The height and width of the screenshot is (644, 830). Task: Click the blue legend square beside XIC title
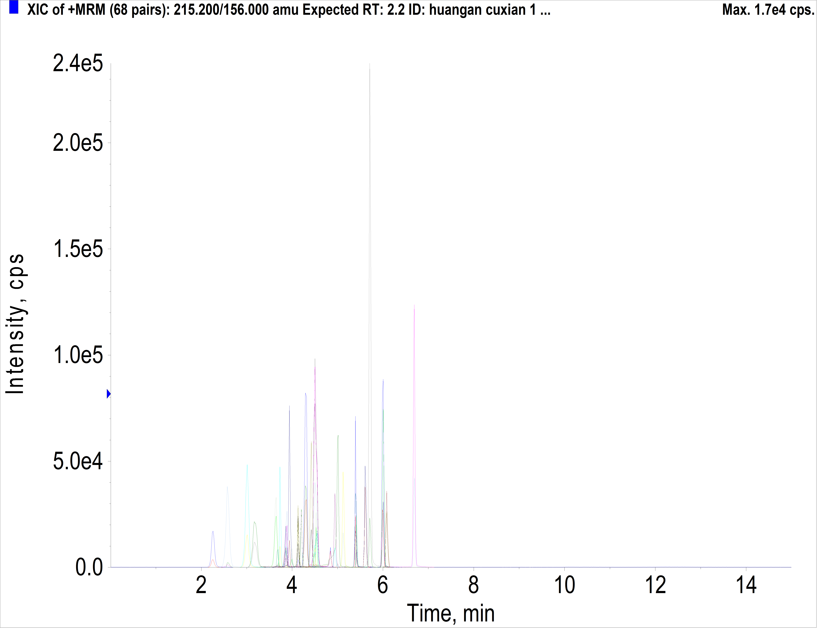(x=14, y=7)
